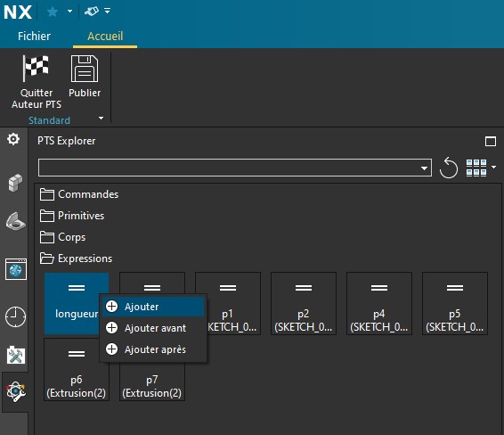Open the assembly cubes sidebar tab
The height and width of the screenshot is (435, 504).
pyautogui.click(x=15, y=183)
